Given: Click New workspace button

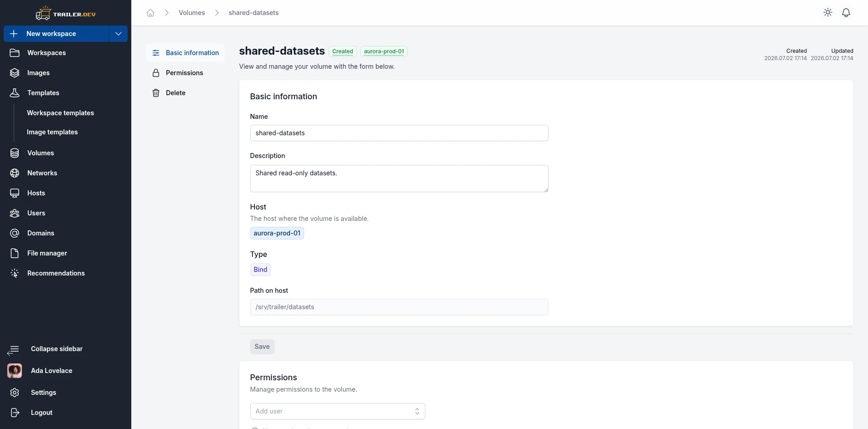Looking at the screenshot, I should coord(57,34).
